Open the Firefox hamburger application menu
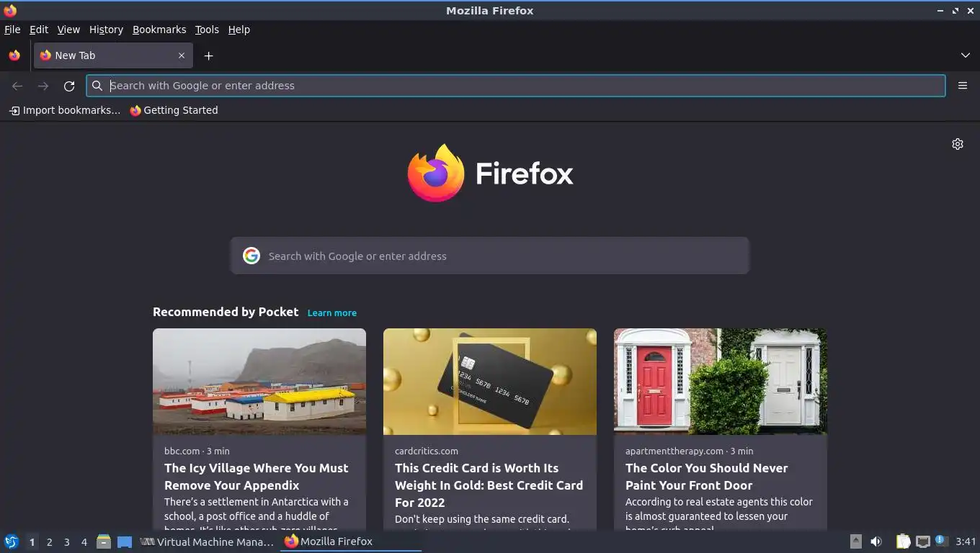 [x=963, y=86]
